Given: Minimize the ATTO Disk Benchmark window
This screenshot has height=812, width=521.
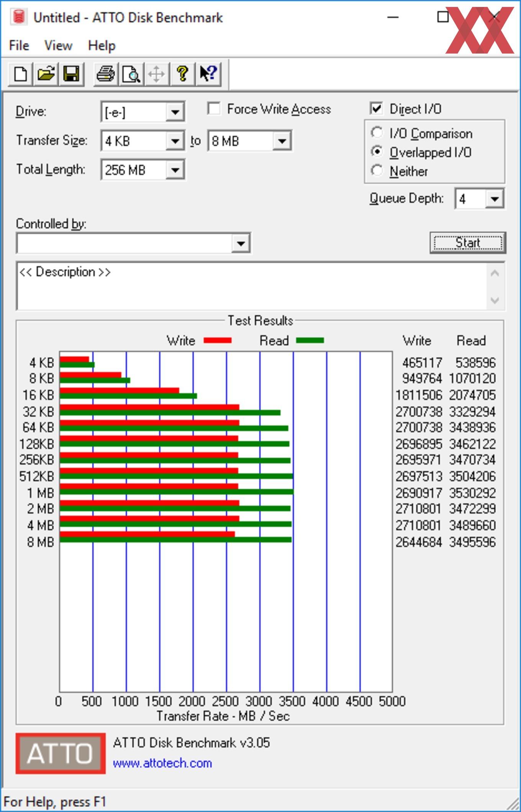Looking at the screenshot, I should (x=393, y=17).
